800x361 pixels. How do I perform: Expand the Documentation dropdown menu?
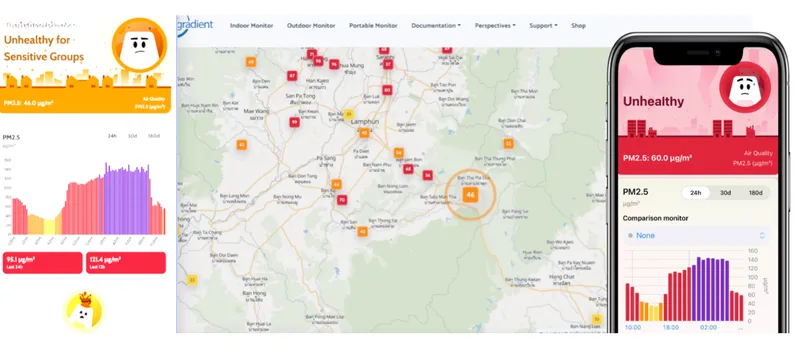[436, 25]
